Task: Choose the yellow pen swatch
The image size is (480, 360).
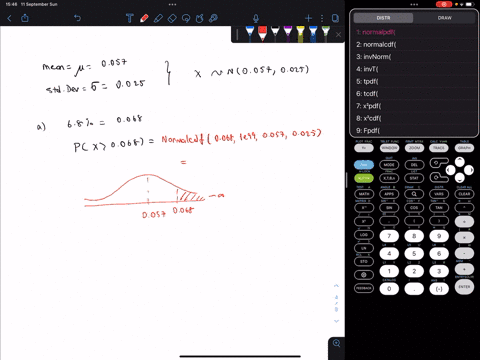Action: pos(300,34)
